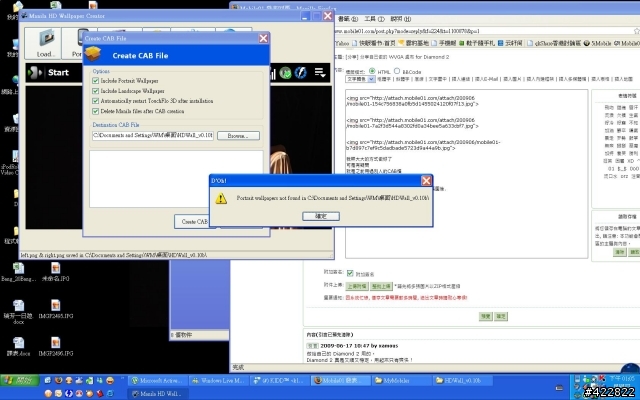Open IMGP2496.JPG desktop file icon
Screen dimensions: 640x400
click(56, 343)
